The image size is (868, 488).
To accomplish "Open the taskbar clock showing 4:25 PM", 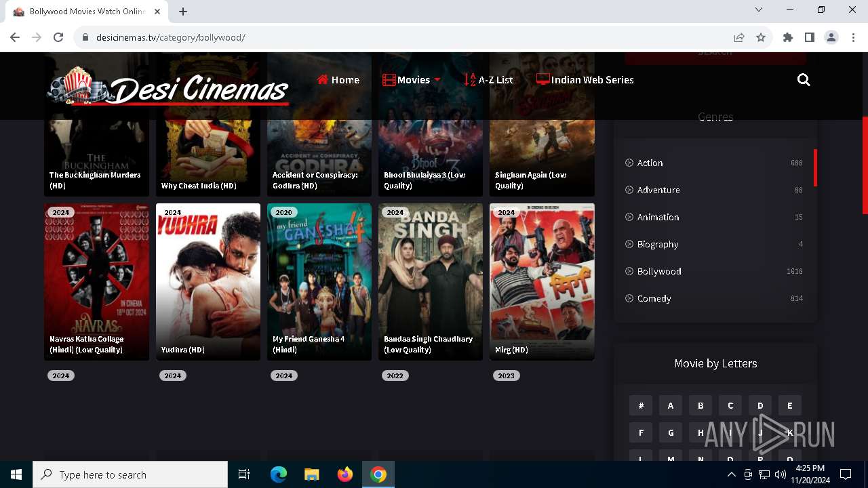I will (810, 474).
